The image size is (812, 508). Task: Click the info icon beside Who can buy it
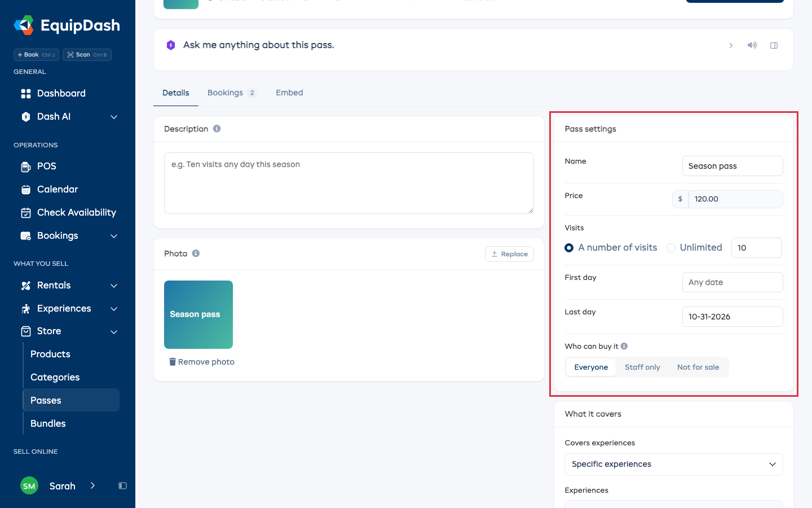coord(624,346)
